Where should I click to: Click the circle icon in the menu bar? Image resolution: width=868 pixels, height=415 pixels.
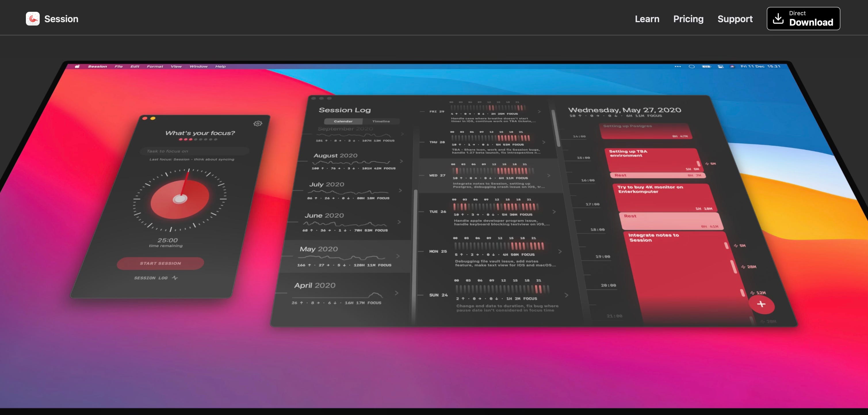tap(691, 66)
